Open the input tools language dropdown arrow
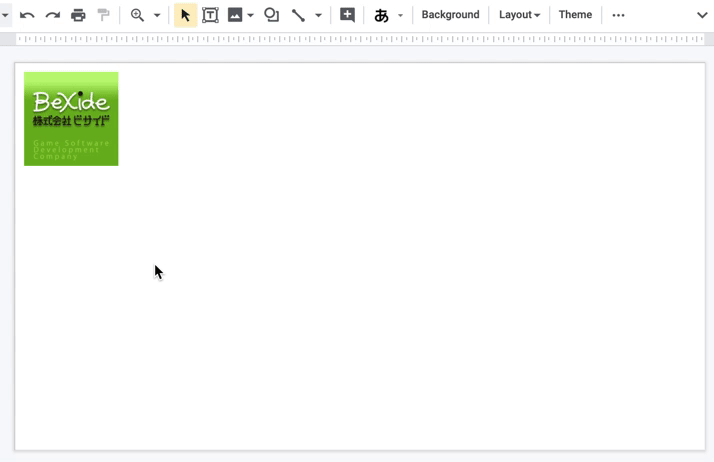 coord(400,15)
